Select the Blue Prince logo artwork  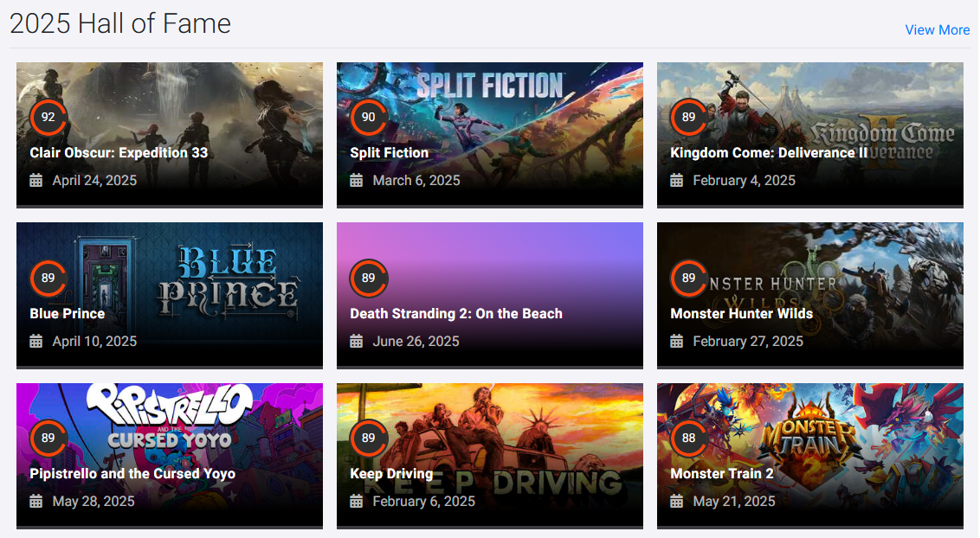(x=170, y=295)
